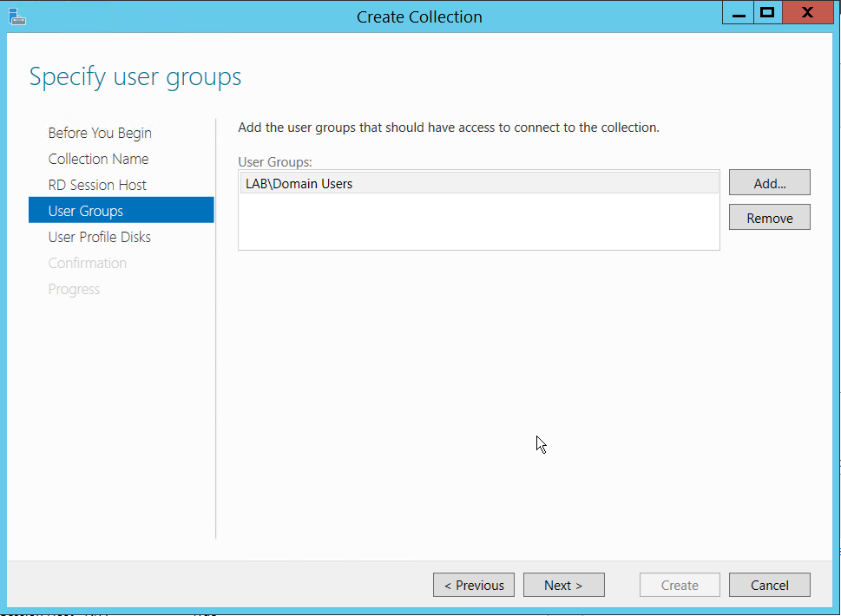Switch to the RD Session Host step
841x616 pixels.
click(x=97, y=185)
